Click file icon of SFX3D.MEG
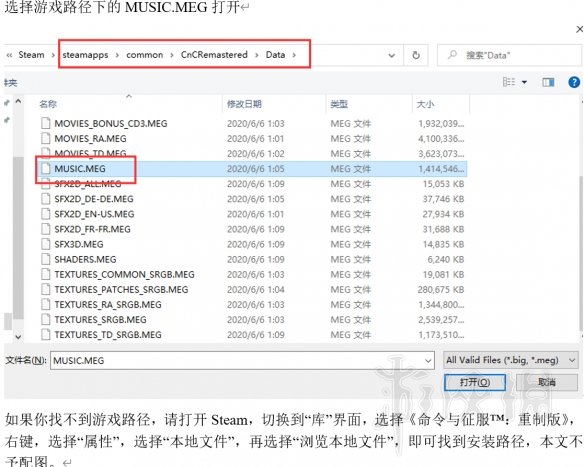Image resolution: width=584 pixels, height=467 pixels. (x=45, y=244)
